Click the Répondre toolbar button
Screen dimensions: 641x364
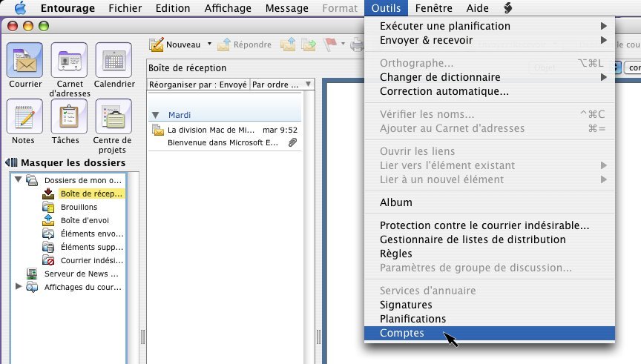point(245,44)
